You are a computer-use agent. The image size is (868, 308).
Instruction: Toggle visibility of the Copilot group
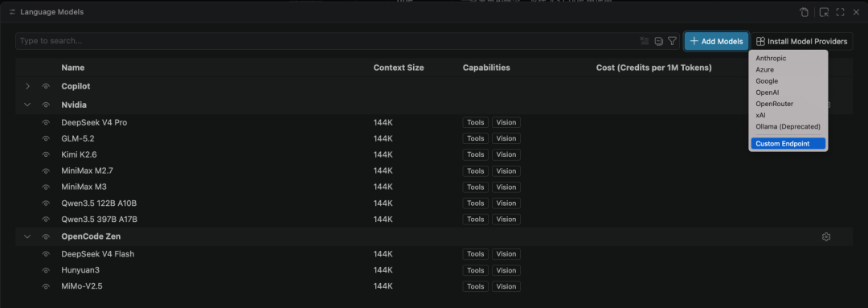tap(46, 86)
